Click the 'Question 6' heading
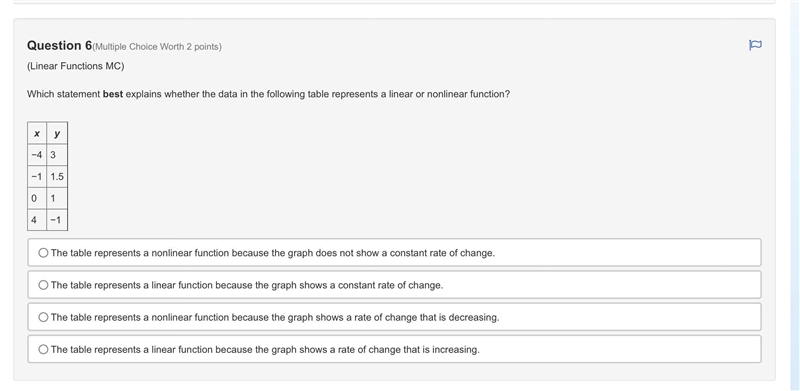This screenshot has height=391, width=800. 59,45
